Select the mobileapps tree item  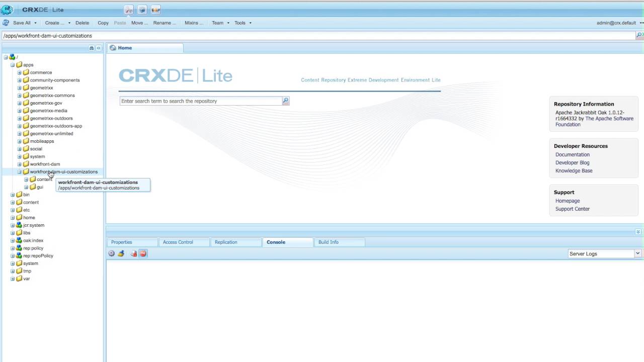[x=42, y=141]
